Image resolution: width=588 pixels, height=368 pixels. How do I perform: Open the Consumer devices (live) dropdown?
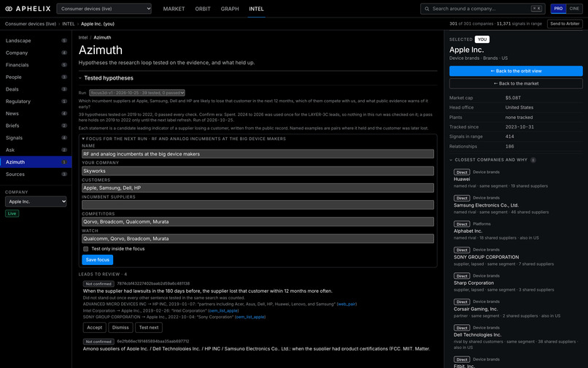(104, 9)
